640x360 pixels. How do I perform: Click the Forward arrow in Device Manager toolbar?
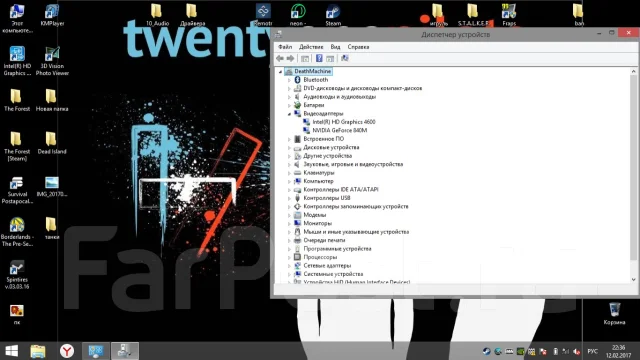[290, 58]
